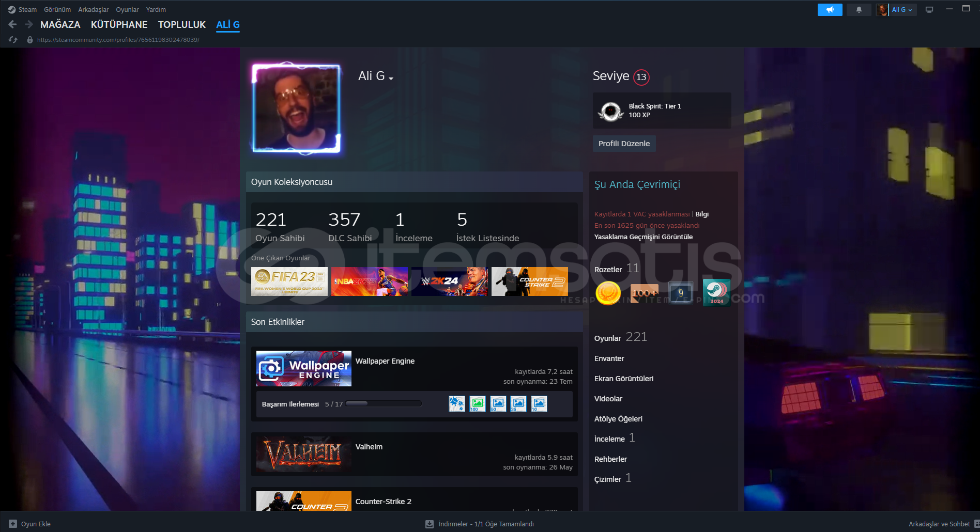Open the Oyunlar 221 sidebar link
Screen dimensions: 980x532
pos(621,337)
